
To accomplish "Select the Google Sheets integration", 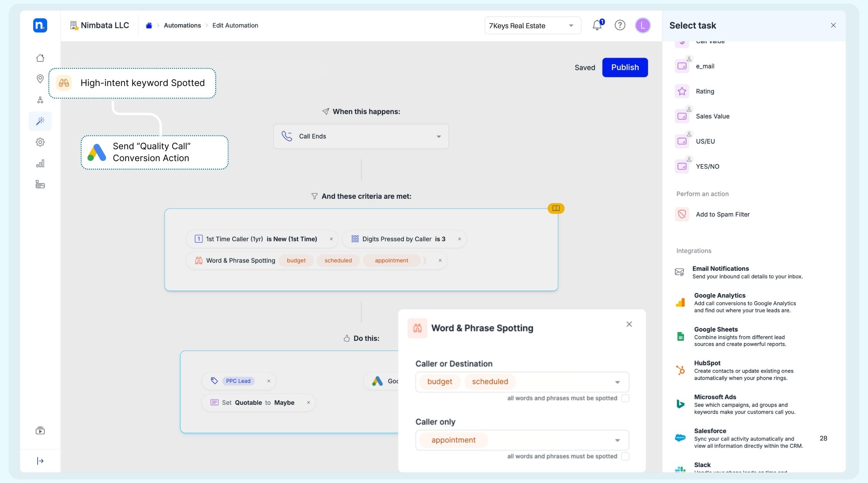I will pos(716,329).
